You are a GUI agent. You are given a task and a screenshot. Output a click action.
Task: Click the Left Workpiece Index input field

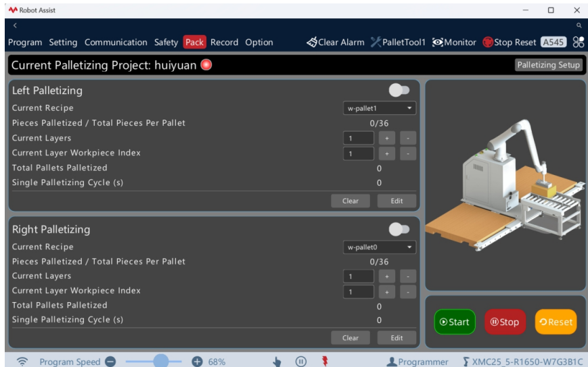point(359,153)
